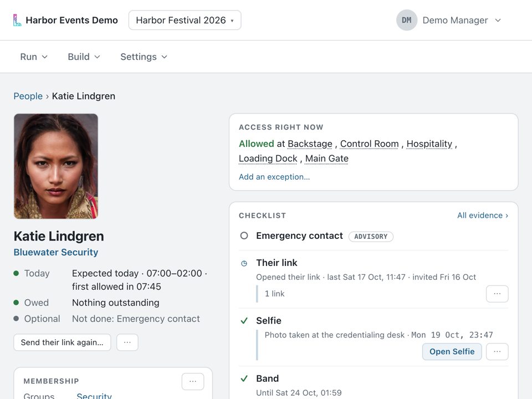Screen dimensions: 532x399
Task: Click the Their link checklist heading
Action: [x=277, y=263]
